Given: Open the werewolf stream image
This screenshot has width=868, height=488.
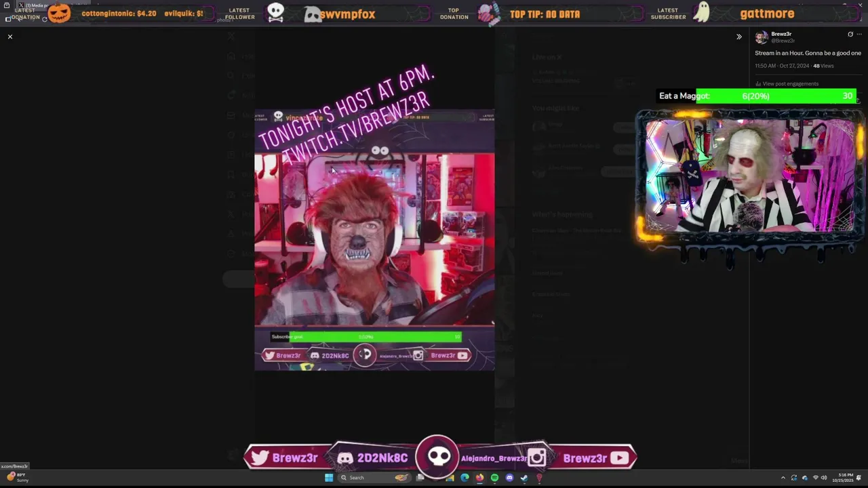Looking at the screenshot, I should pos(374,240).
